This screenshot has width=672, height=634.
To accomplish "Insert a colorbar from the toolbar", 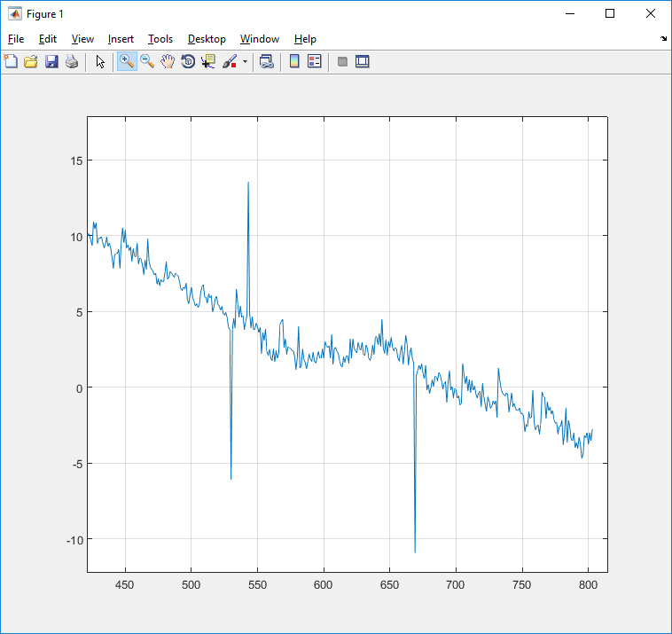I will click(293, 61).
